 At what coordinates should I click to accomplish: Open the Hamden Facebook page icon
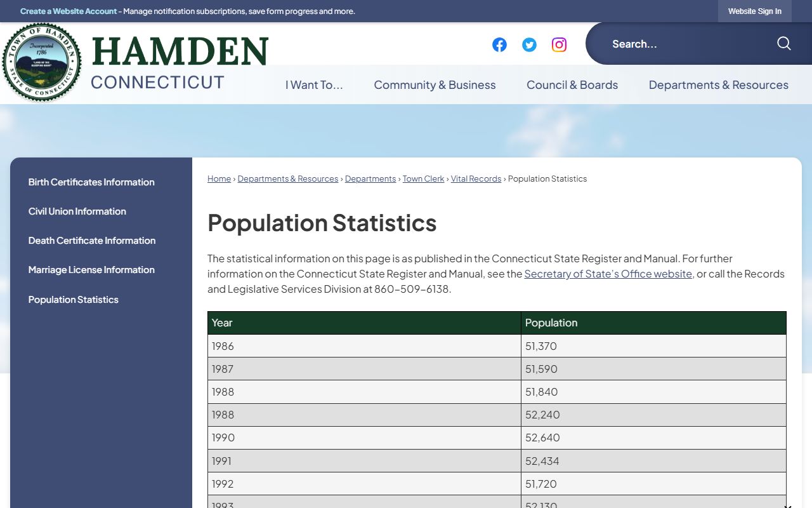click(x=499, y=44)
